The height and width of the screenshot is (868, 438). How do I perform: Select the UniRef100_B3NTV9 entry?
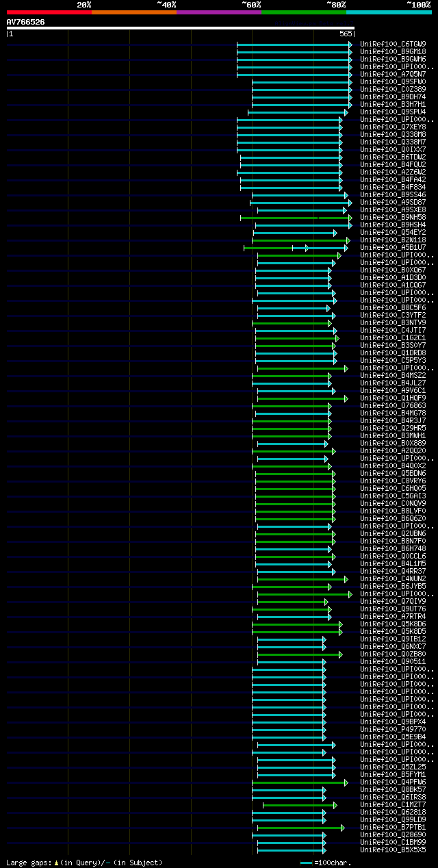pyautogui.click(x=393, y=322)
